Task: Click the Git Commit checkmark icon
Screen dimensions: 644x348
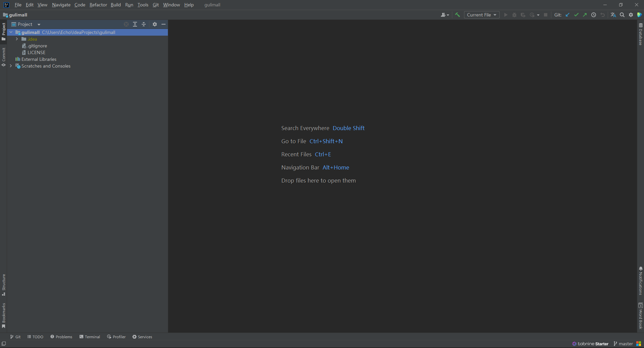Action: pos(576,15)
